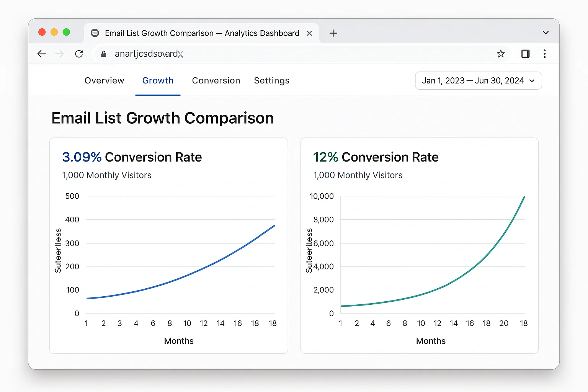Viewport: 588px width, 392px height.
Task: Select the Email List Growth Comparison browser tab
Action: point(202,33)
